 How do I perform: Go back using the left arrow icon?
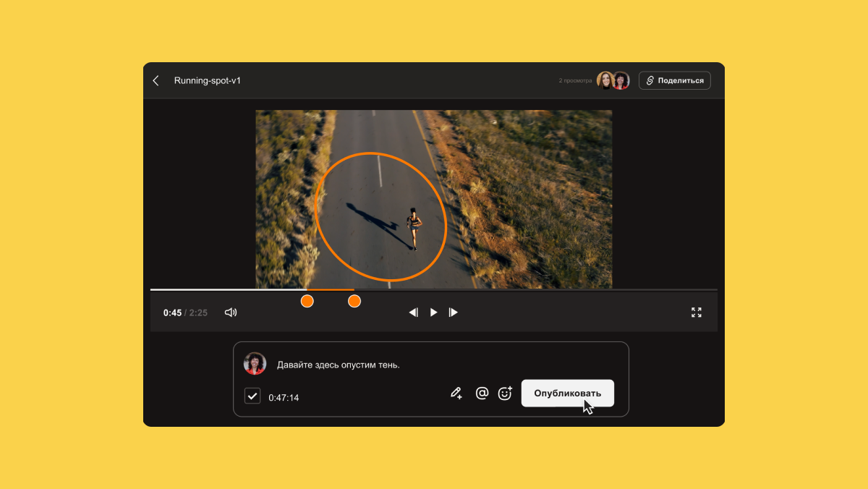(156, 81)
